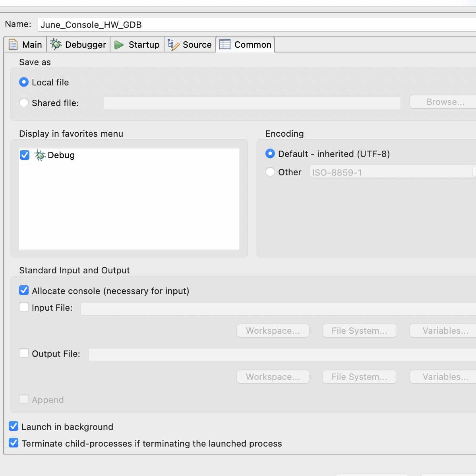Image resolution: width=476 pixels, height=476 pixels.
Task: Click Workspace button under Input File
Action: (x=273, y=331)
